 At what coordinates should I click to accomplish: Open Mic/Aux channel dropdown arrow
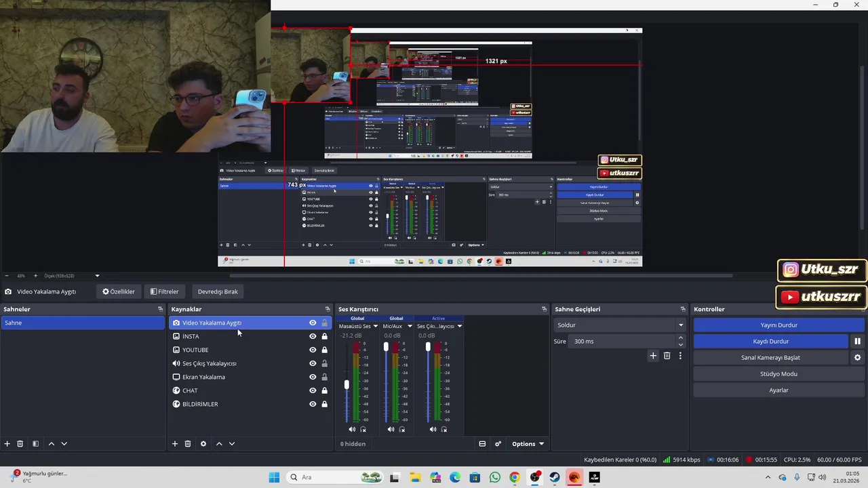tap(410, 326)
